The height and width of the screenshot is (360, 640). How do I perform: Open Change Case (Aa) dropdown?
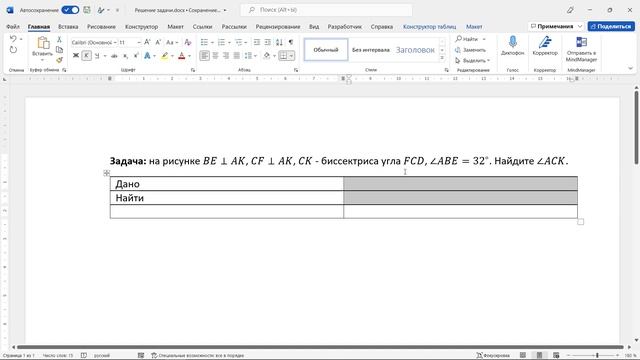[x=172, y=42]
